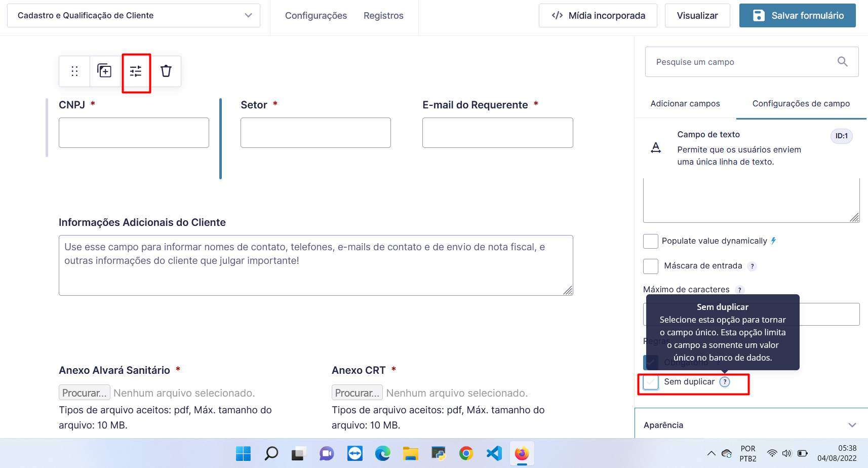
Task: Show hidden system tray icons
Action: 712,453
